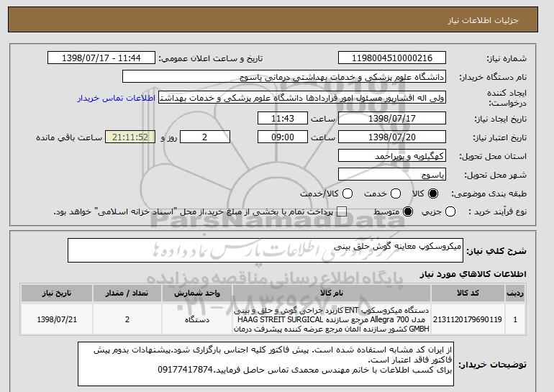Click the نوع فرآیند خرید label
The width and height of the screenshot is (554, 392).
(x=497, y=211)
